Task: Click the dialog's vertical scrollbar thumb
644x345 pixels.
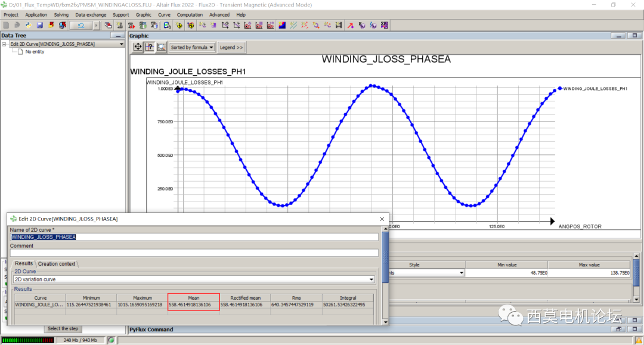Action: click(x=385, y=257)
